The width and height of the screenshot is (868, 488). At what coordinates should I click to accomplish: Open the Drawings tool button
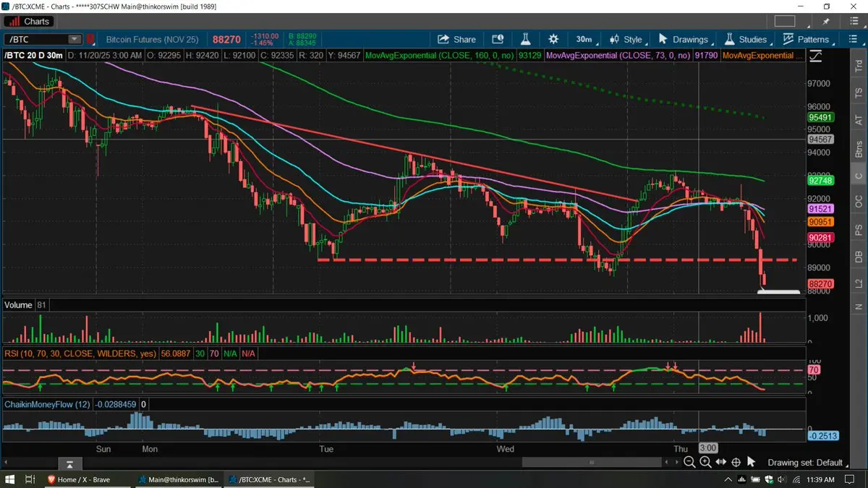(x=684, y=39)
